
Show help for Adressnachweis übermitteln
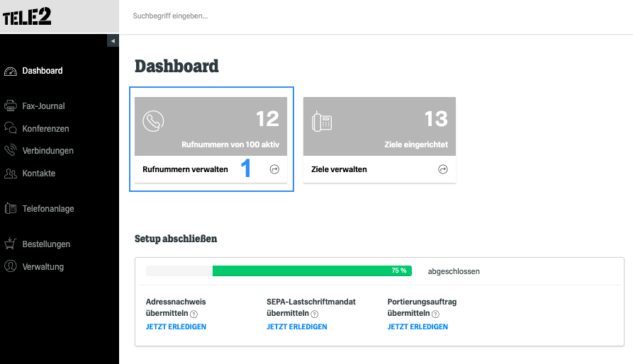(194, 314)
